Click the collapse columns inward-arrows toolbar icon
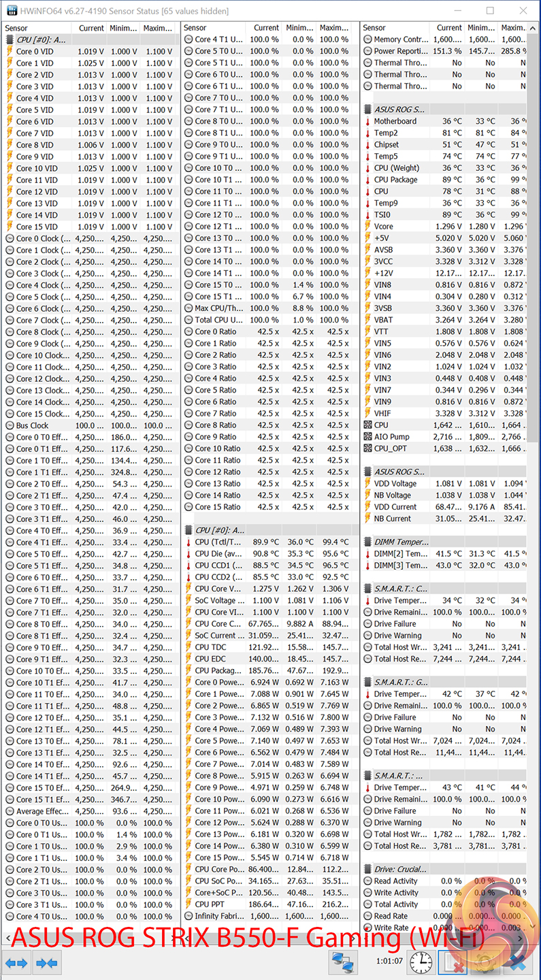541x980 pixels. tap(46, 962)
